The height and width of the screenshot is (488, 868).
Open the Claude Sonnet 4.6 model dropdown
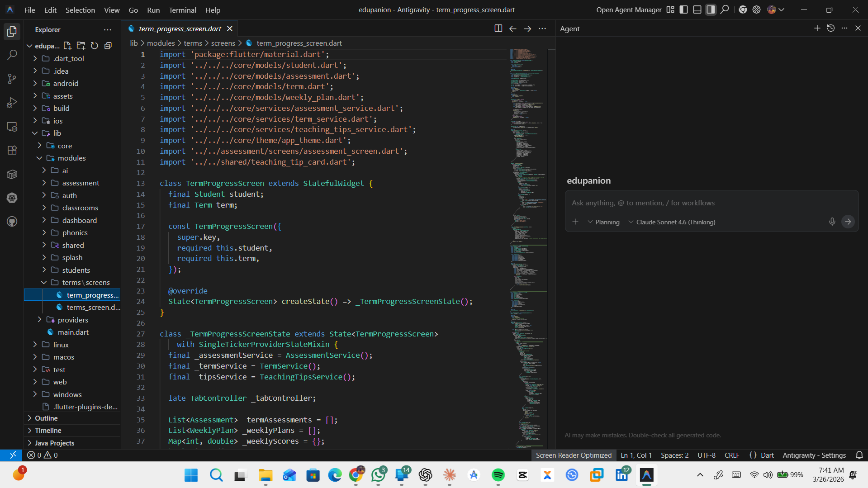(x=672, y=222)
